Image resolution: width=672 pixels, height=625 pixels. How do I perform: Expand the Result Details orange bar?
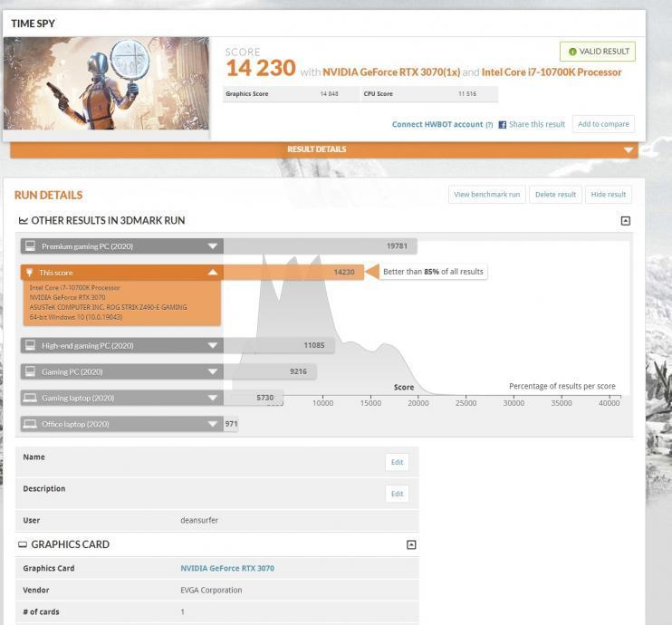[324, 149]
